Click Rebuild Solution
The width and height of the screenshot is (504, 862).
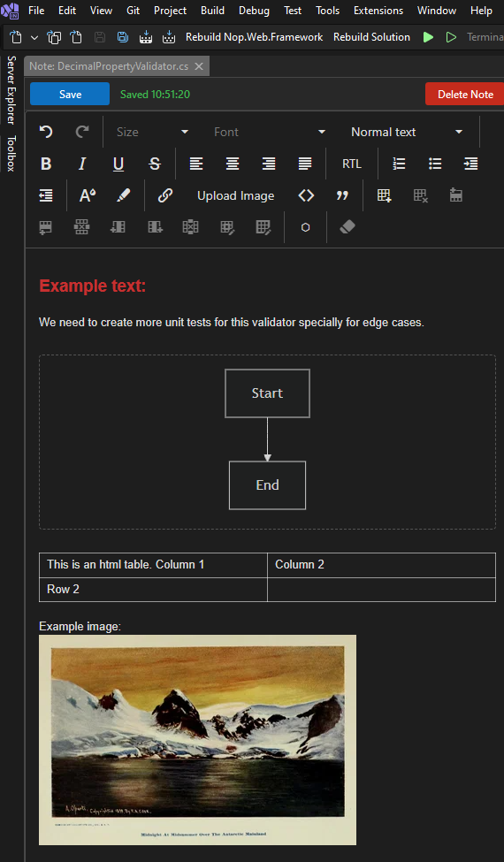(371, 37)
